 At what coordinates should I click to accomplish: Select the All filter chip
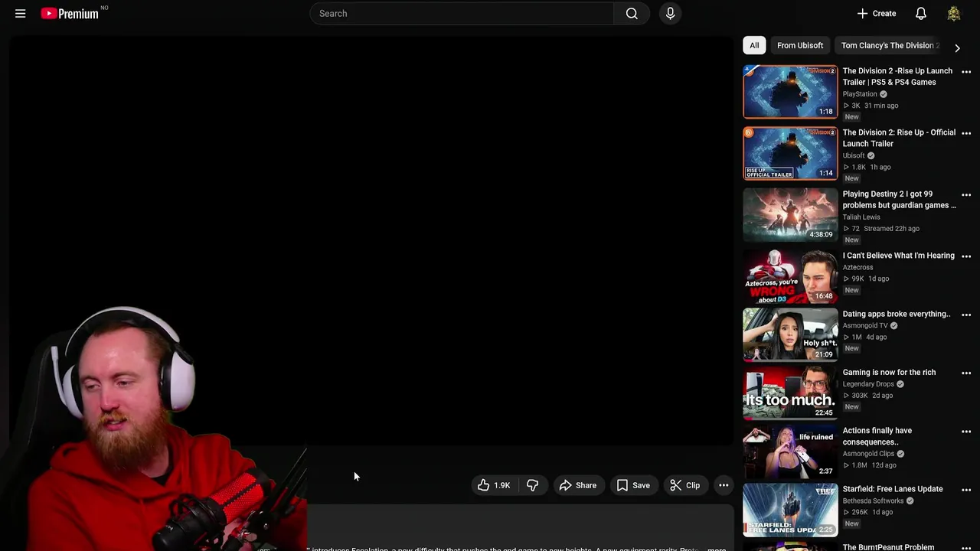pyautogui.click(x=754, y=45)
